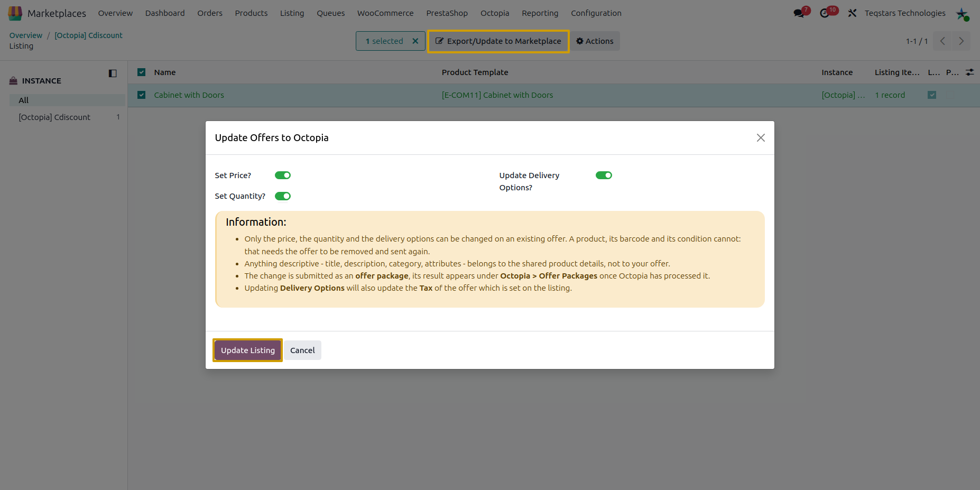Open the chat messages icon with badge 7
This screenshot has width=980, height=490.
click(801, 13)
